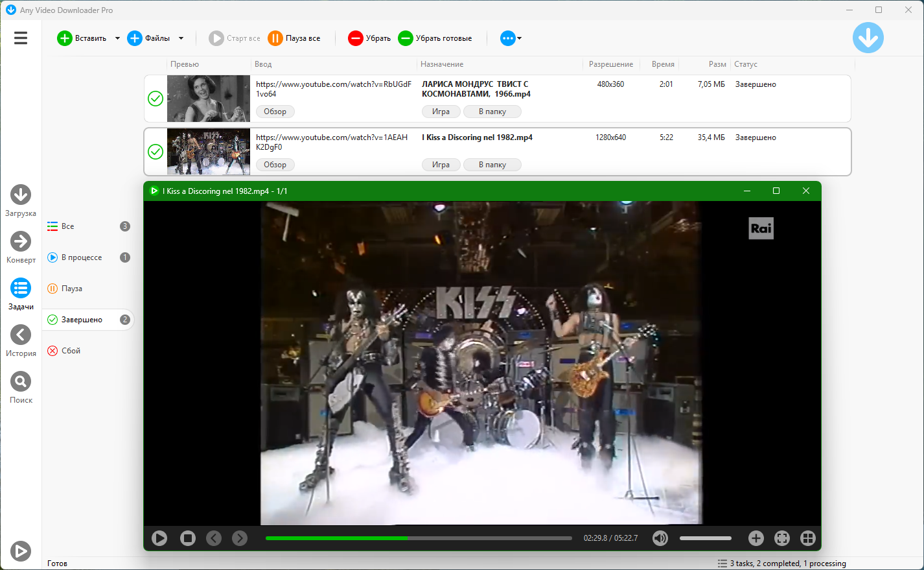The image size is (924, 570).
Task: Click the grid layout icon in player
Action: [x=807, y=538]
